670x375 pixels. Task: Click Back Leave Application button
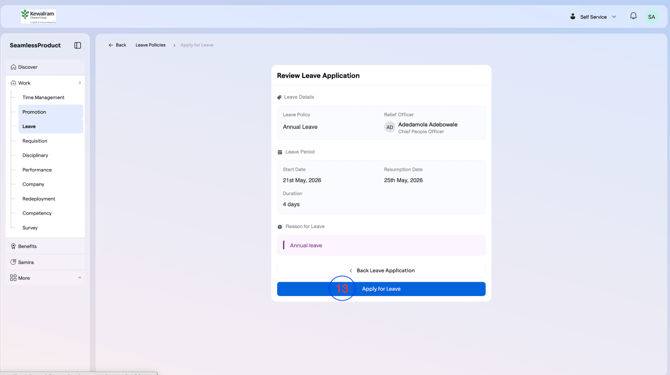[x=381, y=270]
